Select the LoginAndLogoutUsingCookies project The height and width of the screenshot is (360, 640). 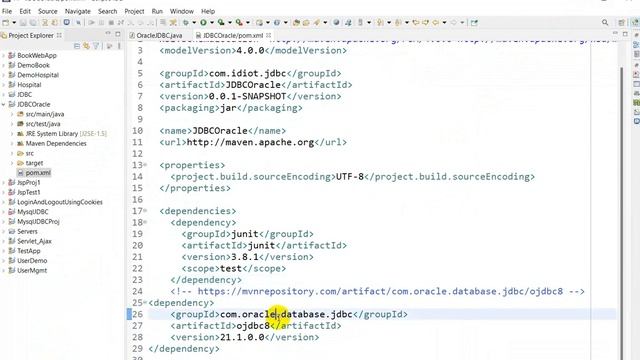point(60,202)
